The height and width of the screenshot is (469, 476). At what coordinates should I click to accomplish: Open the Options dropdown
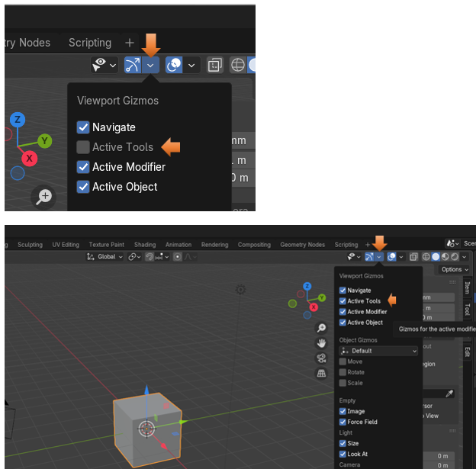point(455,269)
